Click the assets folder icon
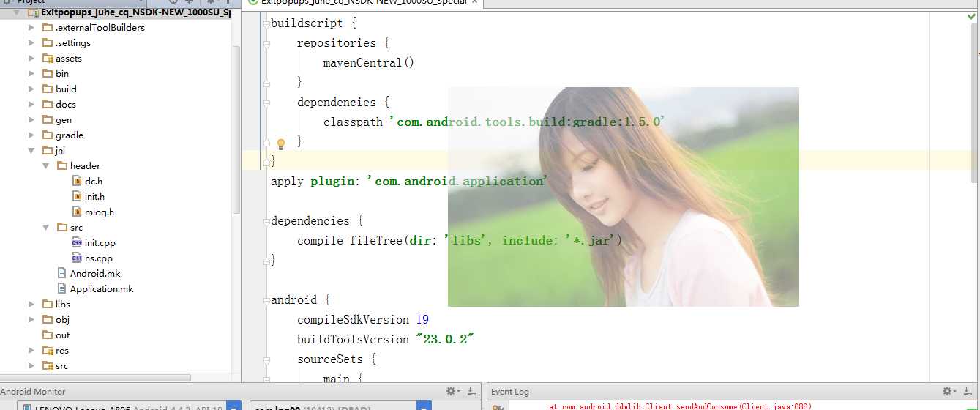This screenshot has width=980, height=410. pyautogui.click(x=48, y=58)
